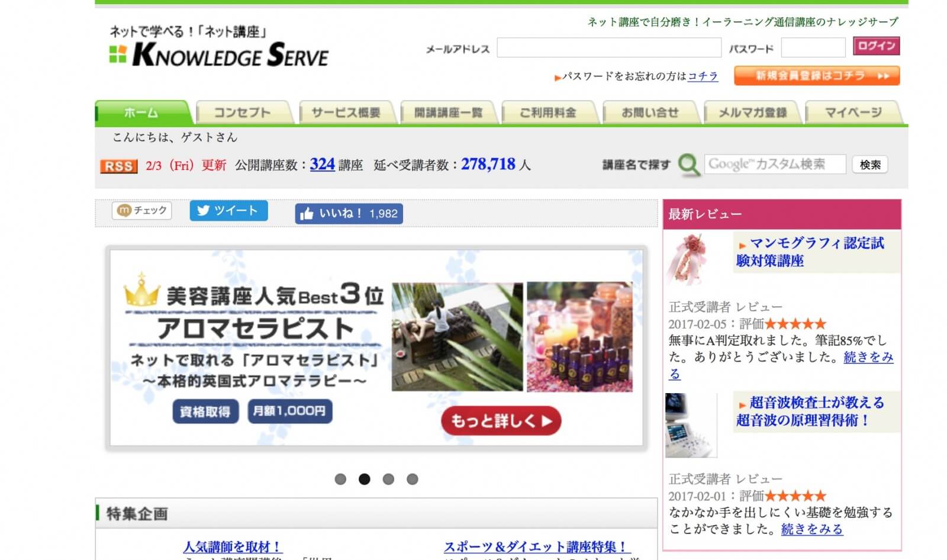947x560 pixels.
Task: Share the page with the ツイート button
Action: pos(228,210)
